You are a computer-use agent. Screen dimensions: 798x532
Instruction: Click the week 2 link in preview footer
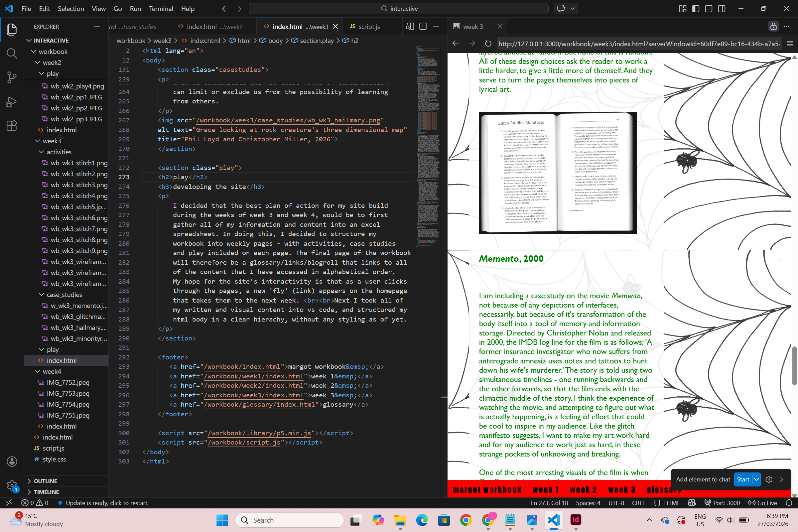(583, 489)
